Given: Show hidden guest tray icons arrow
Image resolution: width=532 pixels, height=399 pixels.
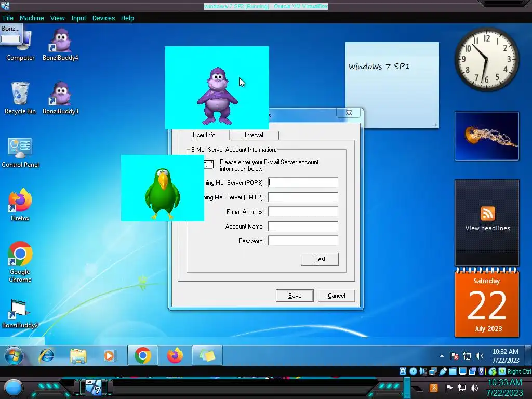Looking at the screenshot, I should click(x=442, y=356).
